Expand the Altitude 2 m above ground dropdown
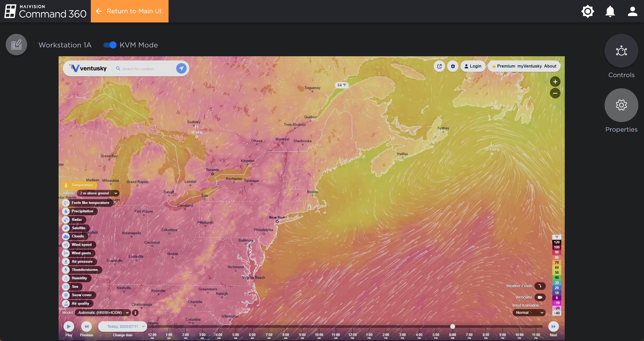This screenshot has width=644, height=341. click(x=98, y=193)
